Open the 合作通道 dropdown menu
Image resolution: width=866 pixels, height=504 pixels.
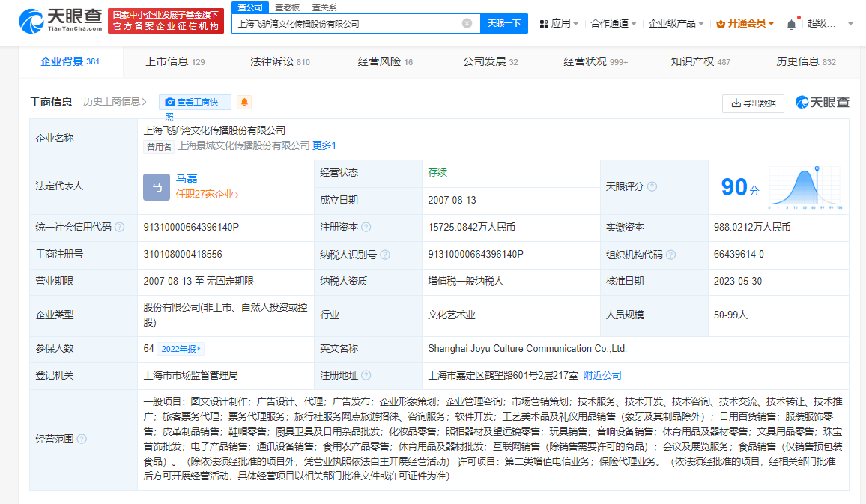coord(613,24)
